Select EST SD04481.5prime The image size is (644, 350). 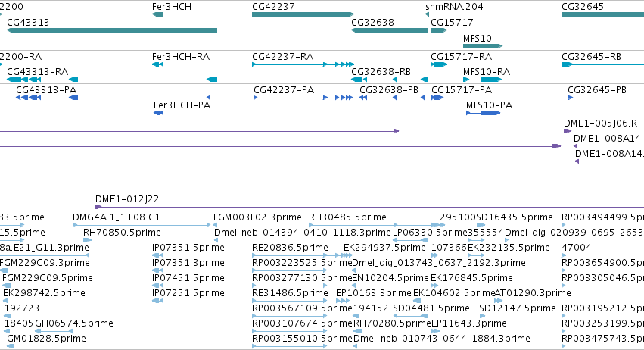409,316
